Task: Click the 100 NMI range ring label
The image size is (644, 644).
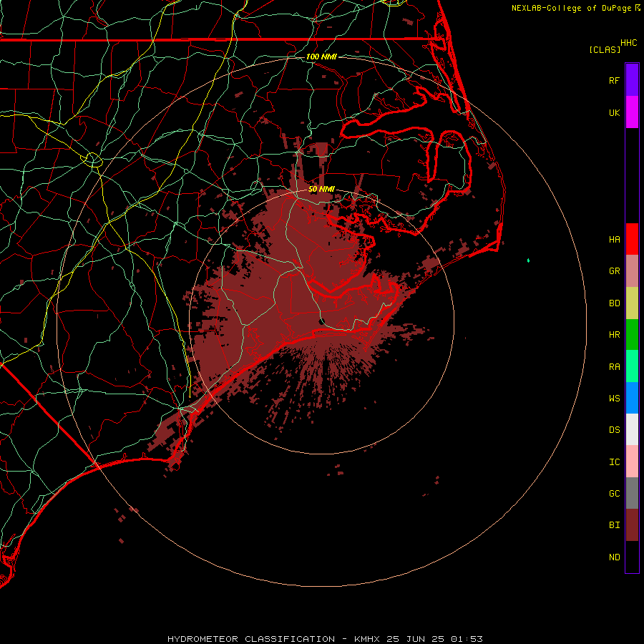Action: (321, 57)
